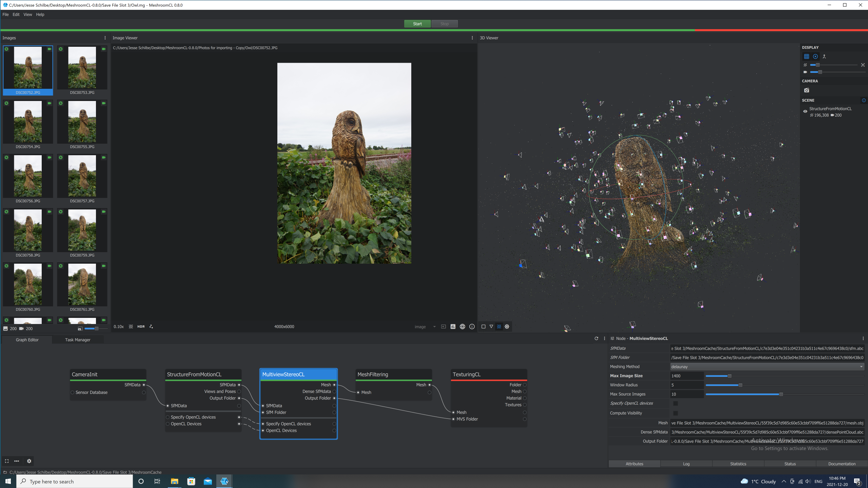Image resolution: width=868 pixels, height=488 pixels.
Task: Hide StructureFromMotionCL with its eye icon
Action: pyautogui.click(x=805, y=111)
